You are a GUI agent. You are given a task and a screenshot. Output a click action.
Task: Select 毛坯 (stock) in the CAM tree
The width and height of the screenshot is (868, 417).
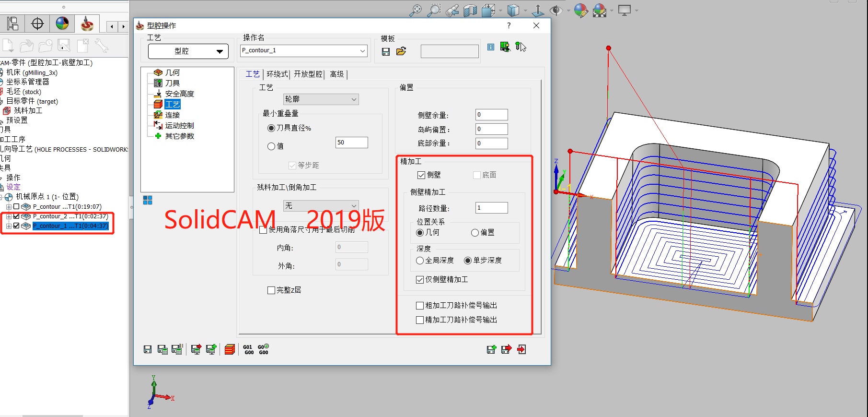click(23, 92)
